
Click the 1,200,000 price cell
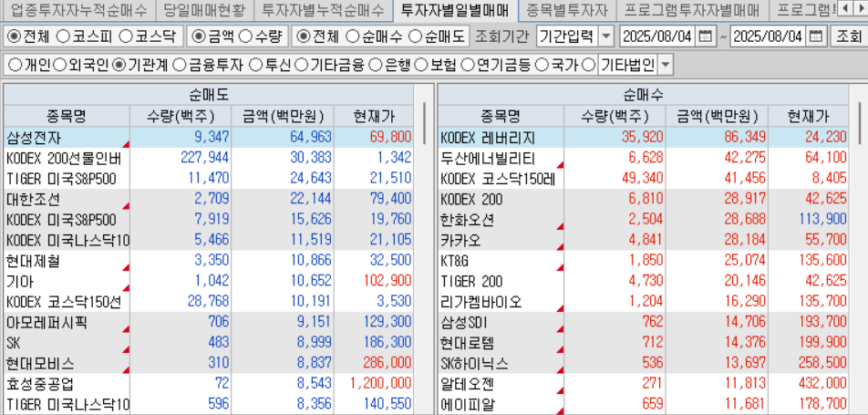click(x=373, y=383)
